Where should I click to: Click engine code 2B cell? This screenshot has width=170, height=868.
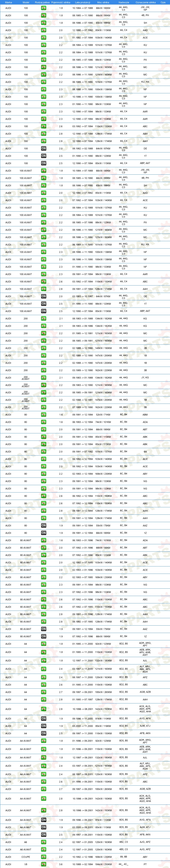click(x=145, y=348)
